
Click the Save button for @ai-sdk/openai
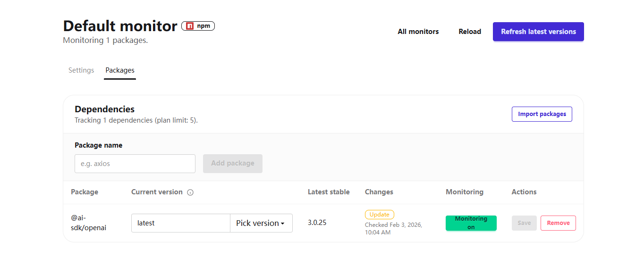tap(524, 223)
